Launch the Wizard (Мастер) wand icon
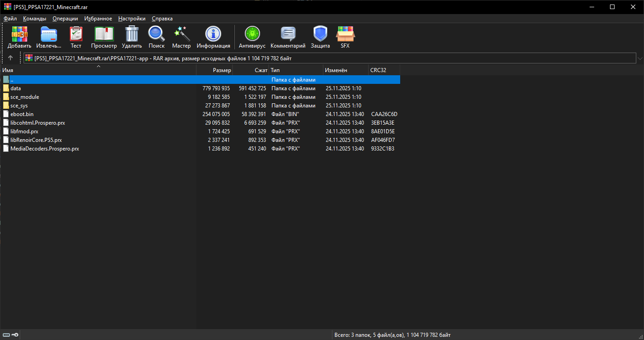Image resolution: width=644 pixels, height=340 pixels. click(181, 34)
